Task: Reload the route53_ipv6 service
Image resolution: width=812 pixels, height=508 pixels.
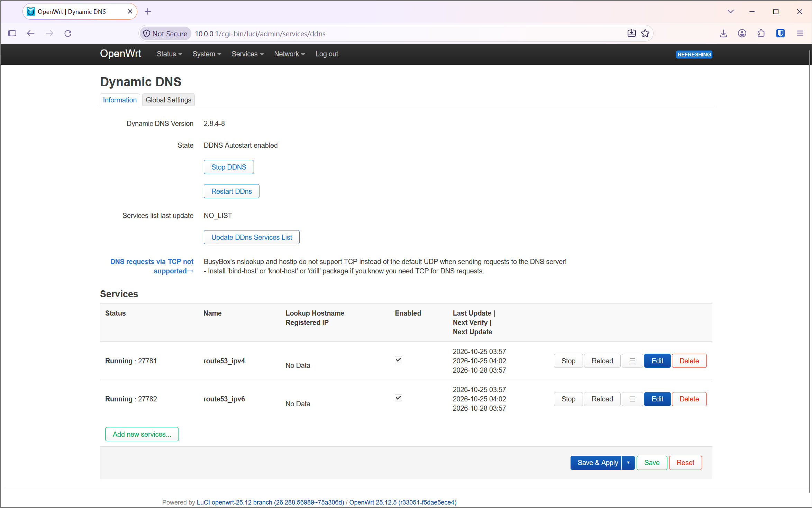Action: 602,399
